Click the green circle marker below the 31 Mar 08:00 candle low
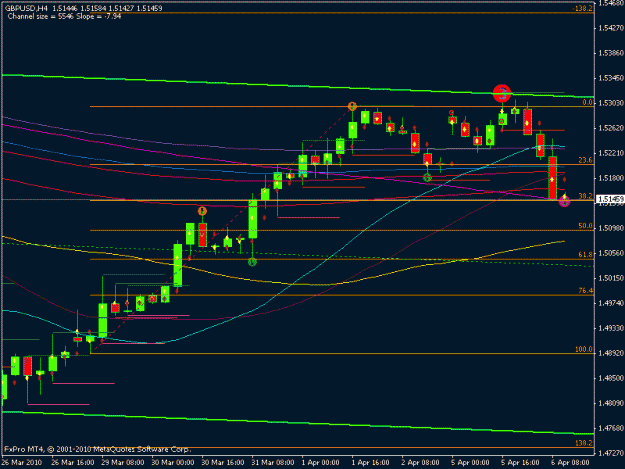Screen dimensions: 625x469 (252, 262)
